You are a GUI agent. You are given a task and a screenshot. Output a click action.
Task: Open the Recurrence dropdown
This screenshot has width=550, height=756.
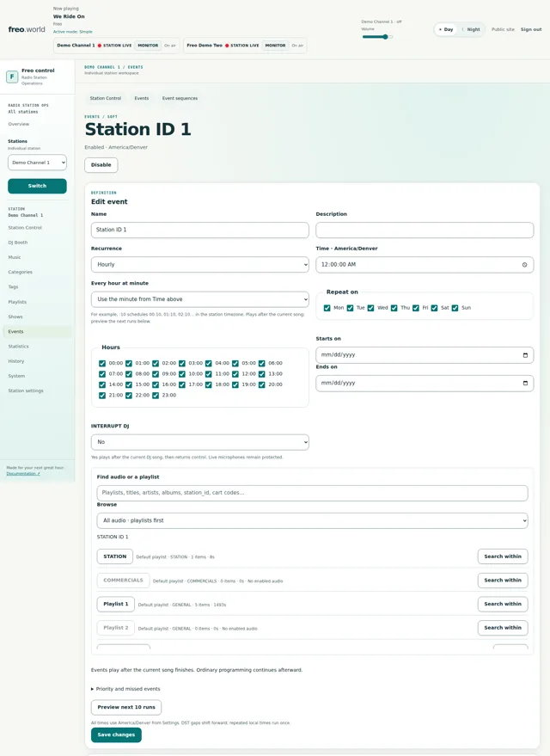point(200,265)
